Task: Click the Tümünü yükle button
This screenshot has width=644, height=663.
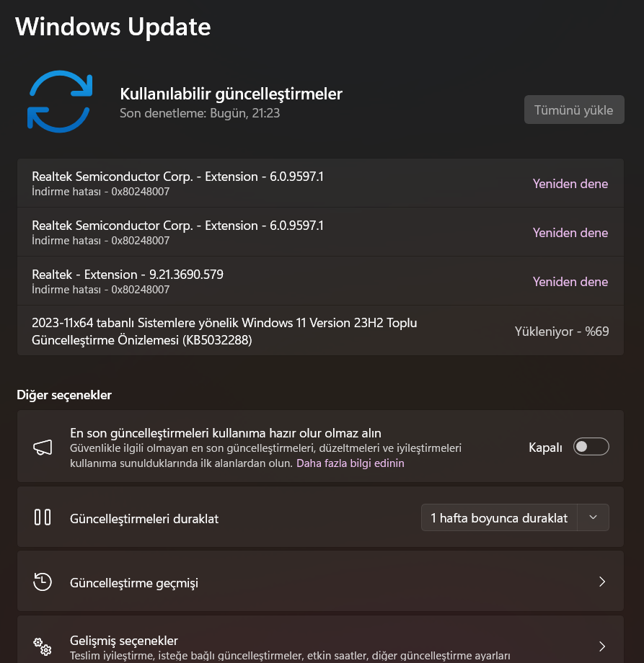Action: tap(574, 110)
